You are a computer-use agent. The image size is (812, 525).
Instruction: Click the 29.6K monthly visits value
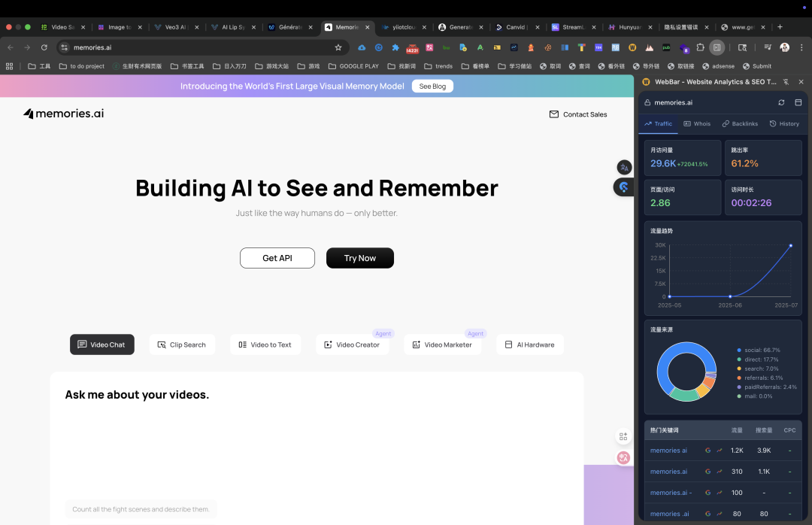pos(663,164)
